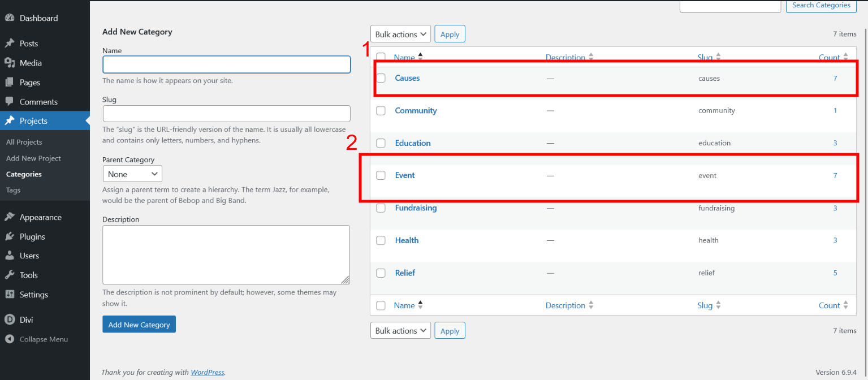
Task: Click sort arrows beside bottom Slug header
Action: pos(718,305)
